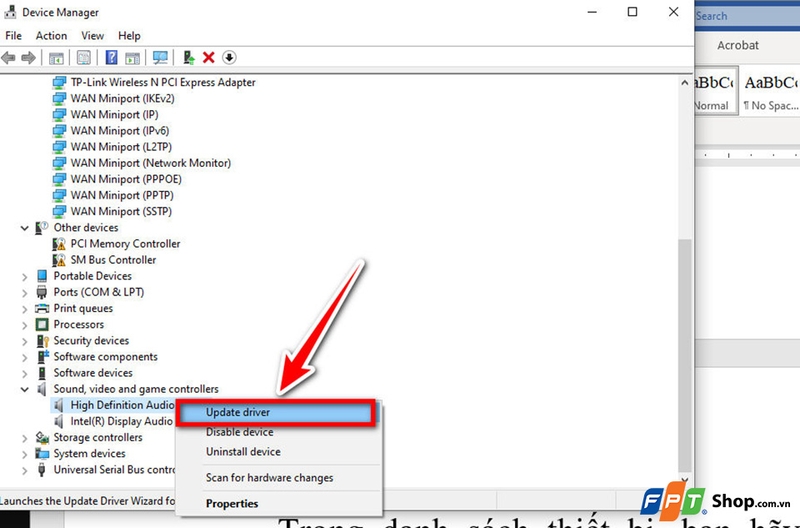Click the action pane toolbar icon
The height and width of the screenshot is (528, 800).
133,58
